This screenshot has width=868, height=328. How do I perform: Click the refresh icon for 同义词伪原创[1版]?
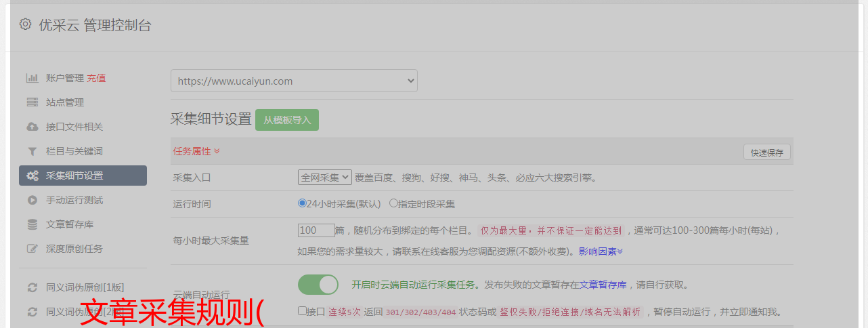pos(32,287)
